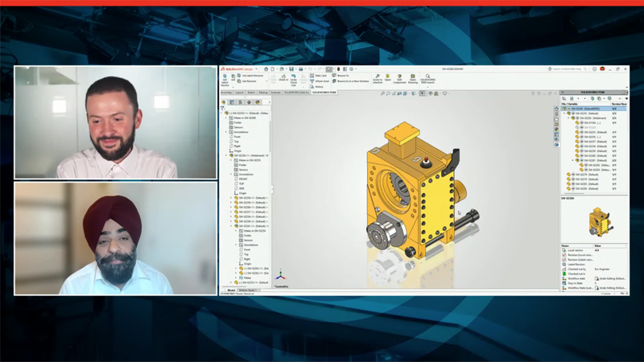The width and height of the screenshot is (644, 362).
Task: Select the Workflow state row in the PDM properties
Action: click(x=594, y=278)
